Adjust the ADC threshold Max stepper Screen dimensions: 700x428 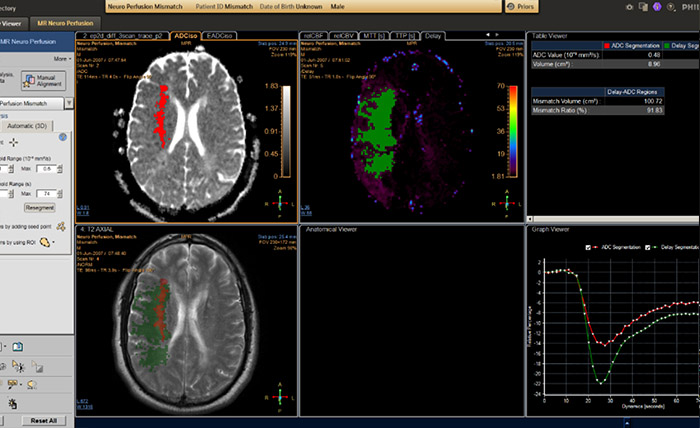(60, 169)
